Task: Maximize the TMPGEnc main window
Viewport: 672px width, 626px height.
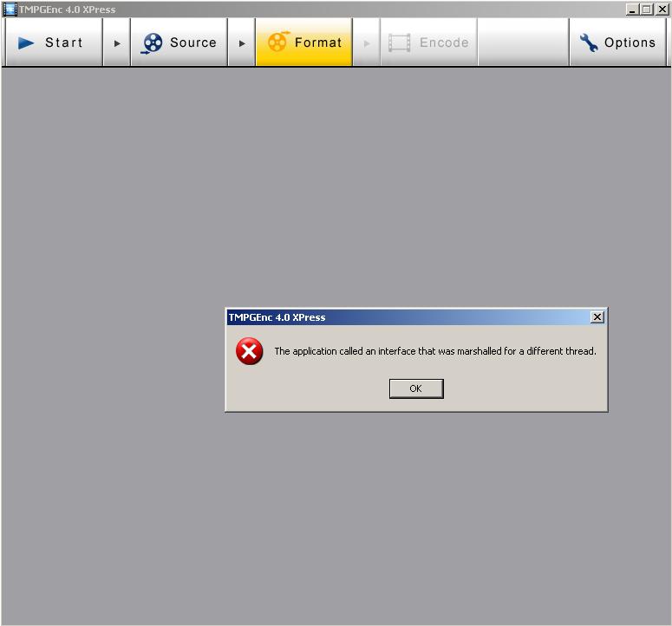Action: coord(647,9)
